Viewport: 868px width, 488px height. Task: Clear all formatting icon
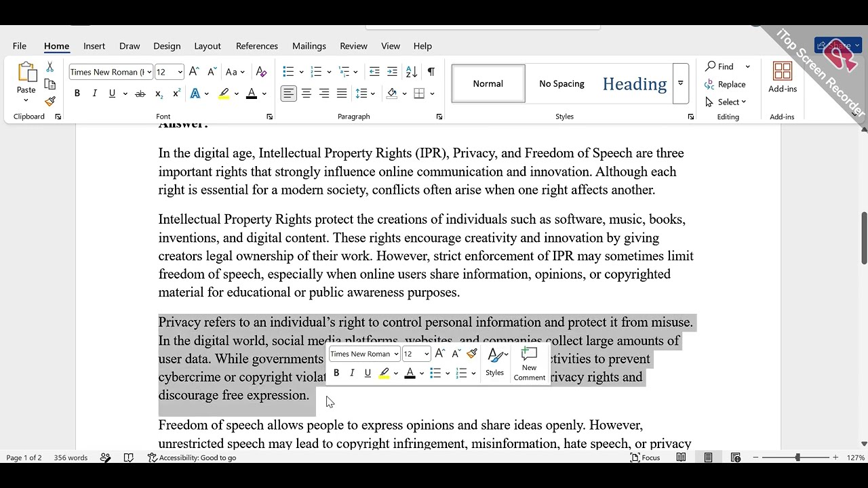coord(261,72)
